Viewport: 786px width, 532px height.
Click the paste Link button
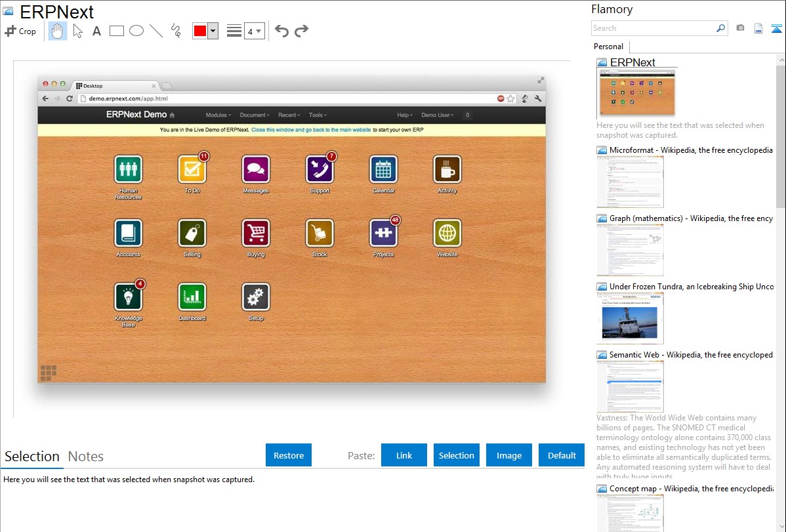click(x=404, y=455)
